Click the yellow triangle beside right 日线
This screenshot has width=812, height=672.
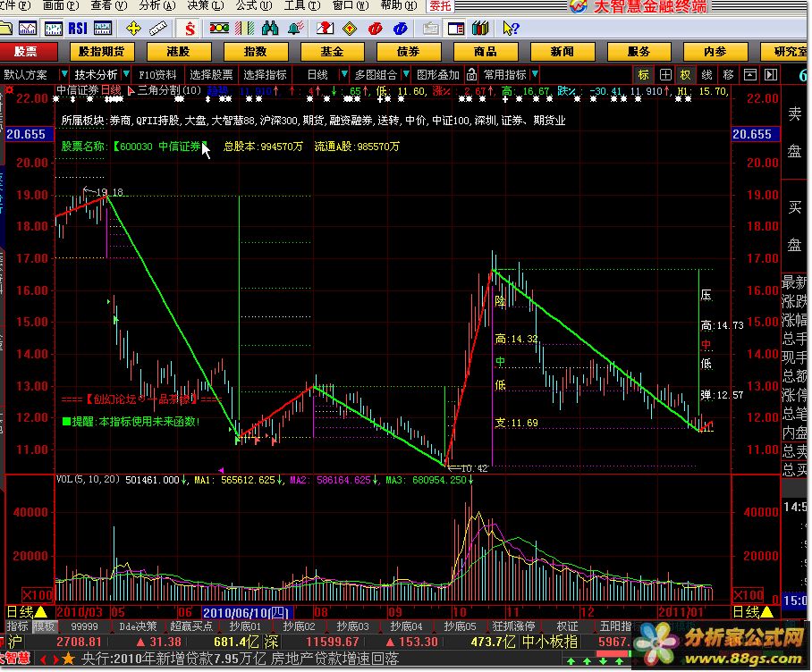point(767,612)
